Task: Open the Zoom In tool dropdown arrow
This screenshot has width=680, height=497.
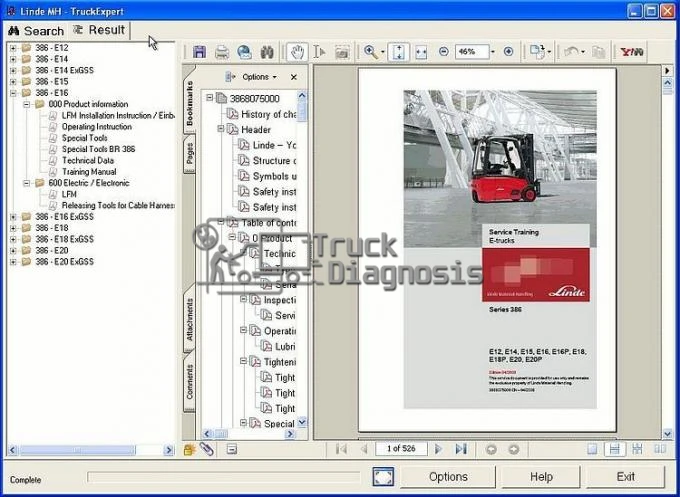Action: (383, 52)
